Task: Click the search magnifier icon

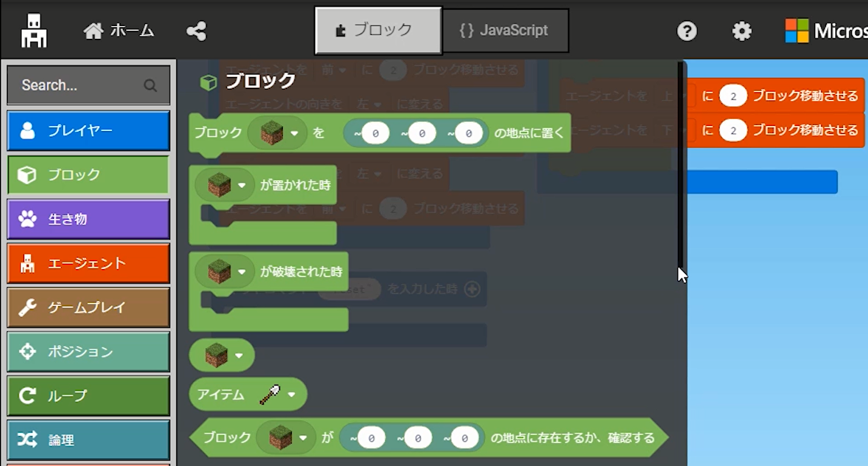Action: [x=150, y=85]
